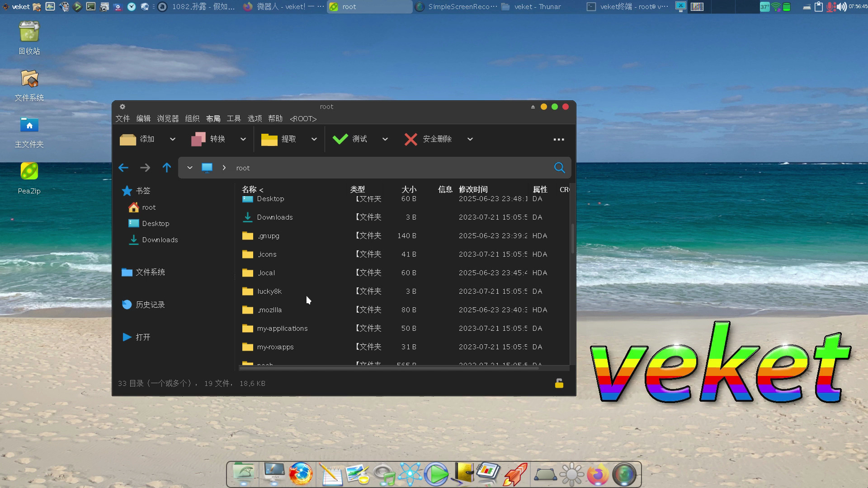Click the green Test checkmark icon
The height and width of the screenshot is (488, 868).
340,139
